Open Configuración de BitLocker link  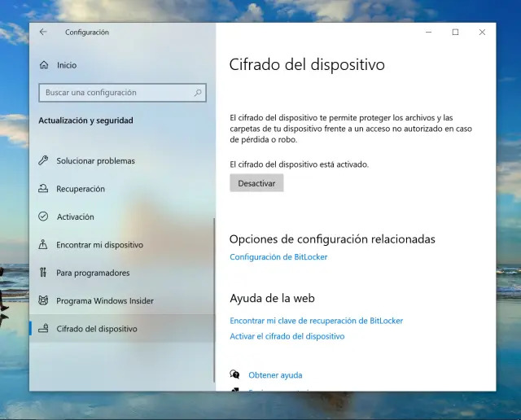[x=278, y=257]
